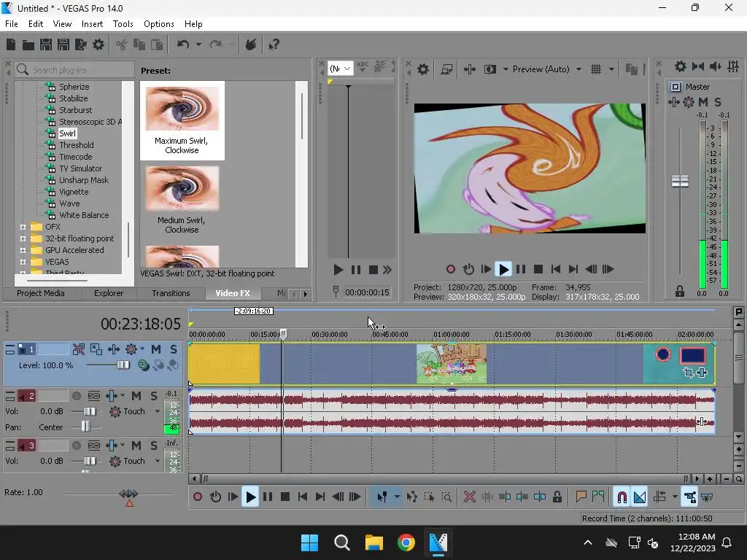The image size is (747, 560).
Task: Expand the VEGAS folder in the tree
Action: (23, 262)
